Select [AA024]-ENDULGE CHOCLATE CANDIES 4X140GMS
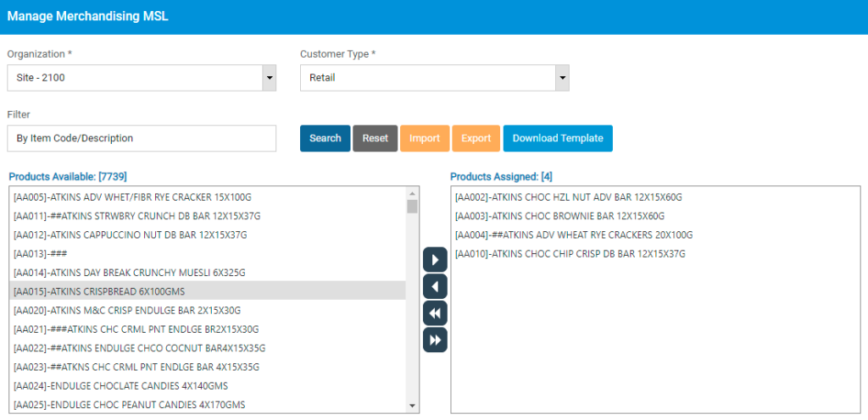This screenshot has height=420, width=868. [208, 385]
